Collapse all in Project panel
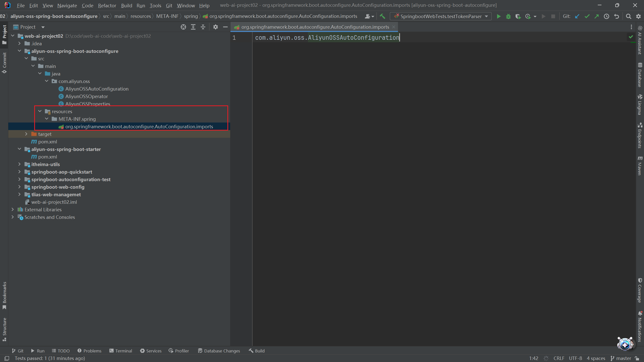The image size is (644, 362). [x=203, y=27]
